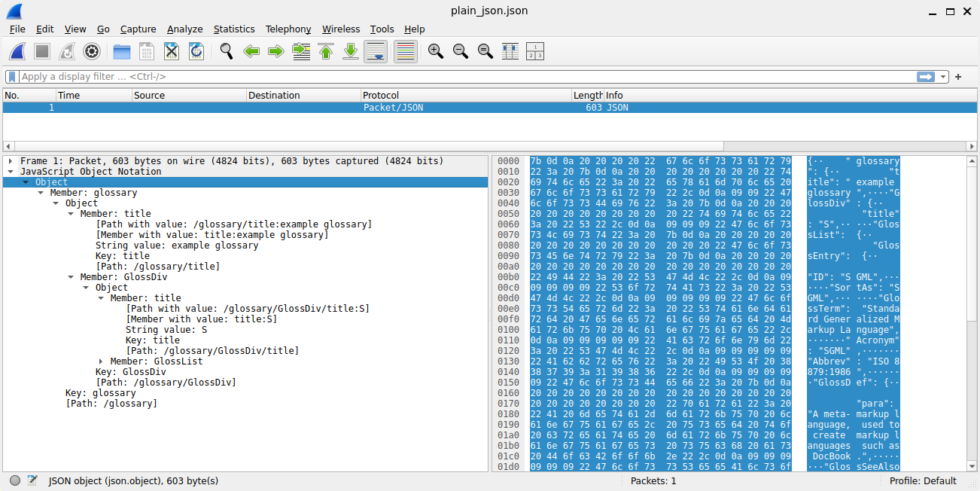This screenshot has width=980, height=491.
Task: Toggle packet list colorization
Action: coord(406,51)
